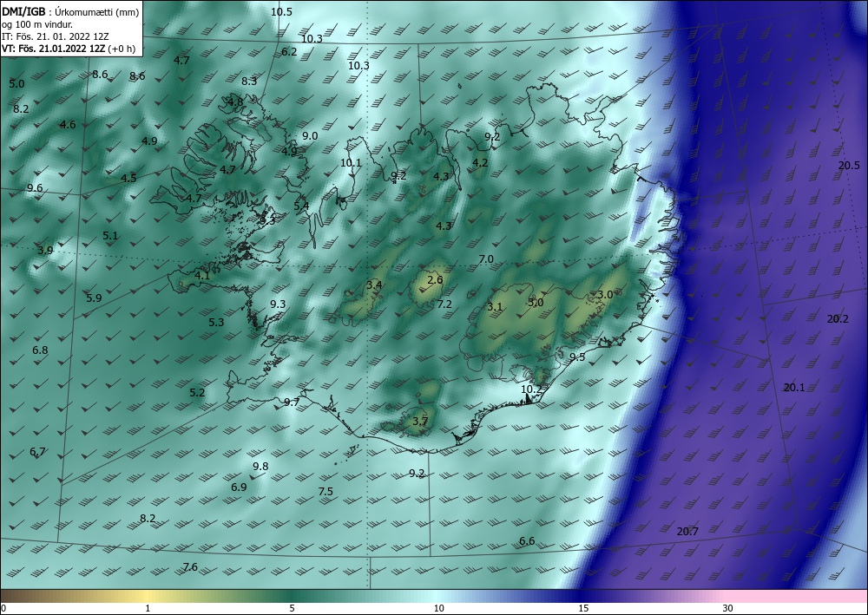Click the 7.0 value label

click(486, 259)
